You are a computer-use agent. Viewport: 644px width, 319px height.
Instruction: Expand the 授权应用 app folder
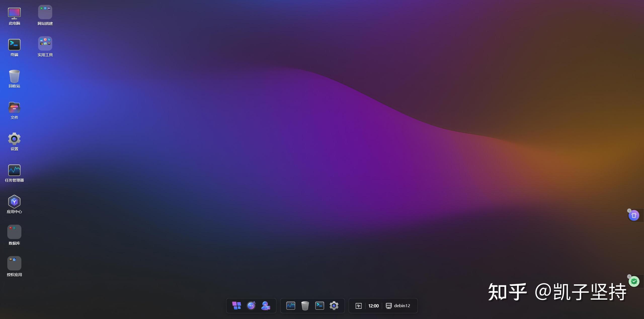[14, 263]
